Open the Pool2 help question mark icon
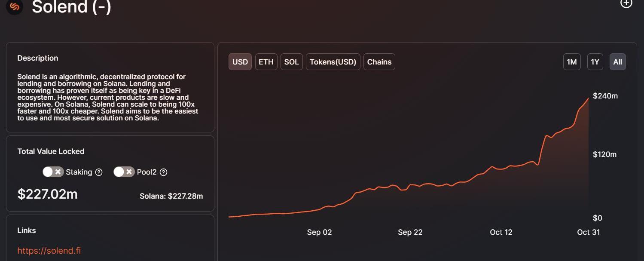Viewport: 644px width, 261px height. pyautogui.click(x=163, y=172)
